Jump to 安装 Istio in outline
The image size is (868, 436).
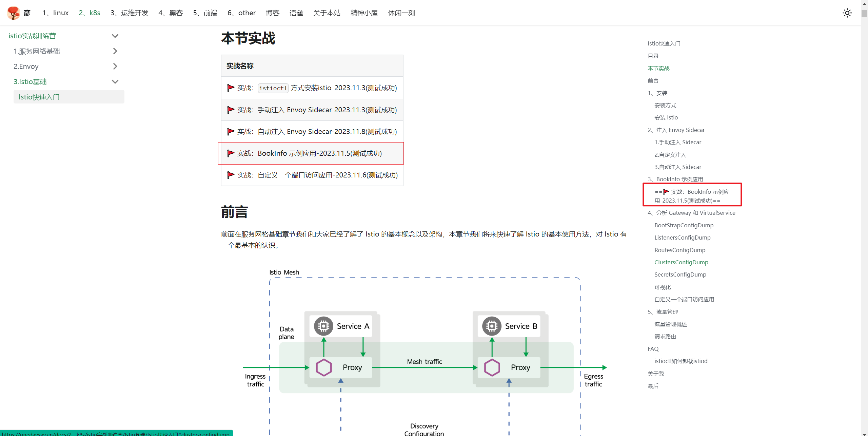[666, 117]
